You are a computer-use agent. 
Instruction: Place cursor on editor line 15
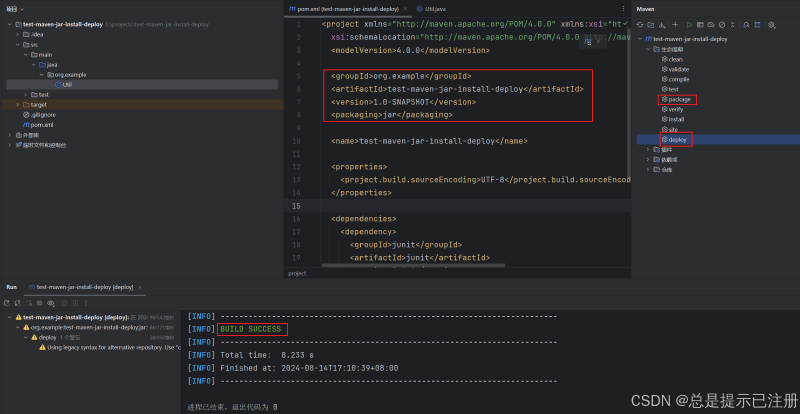pyautogui.click(x=457, y=206)
